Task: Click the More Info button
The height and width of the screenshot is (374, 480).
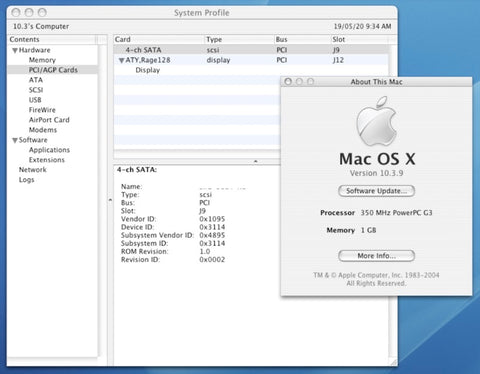Action: (376, 256)
